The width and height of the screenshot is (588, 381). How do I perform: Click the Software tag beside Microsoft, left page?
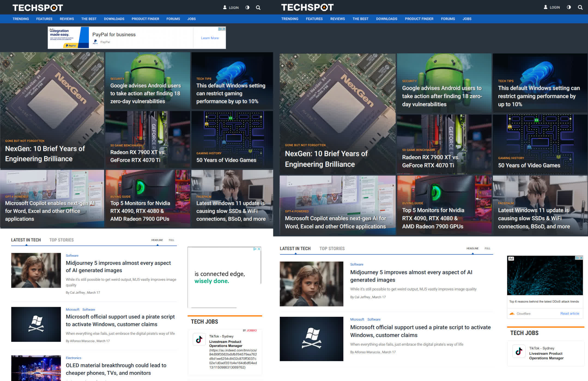tap(89, 309)
